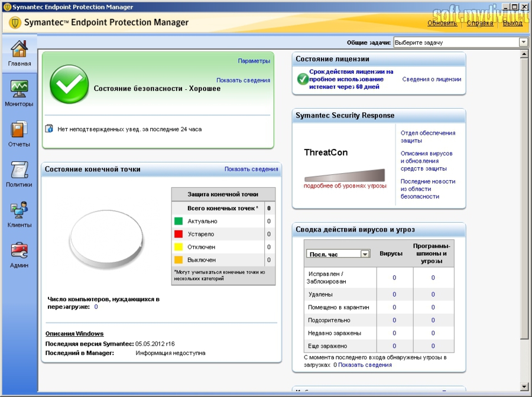Click the 05.05.2012 r16 version text
The image size is (532, 397).
[x=155, y=344]
